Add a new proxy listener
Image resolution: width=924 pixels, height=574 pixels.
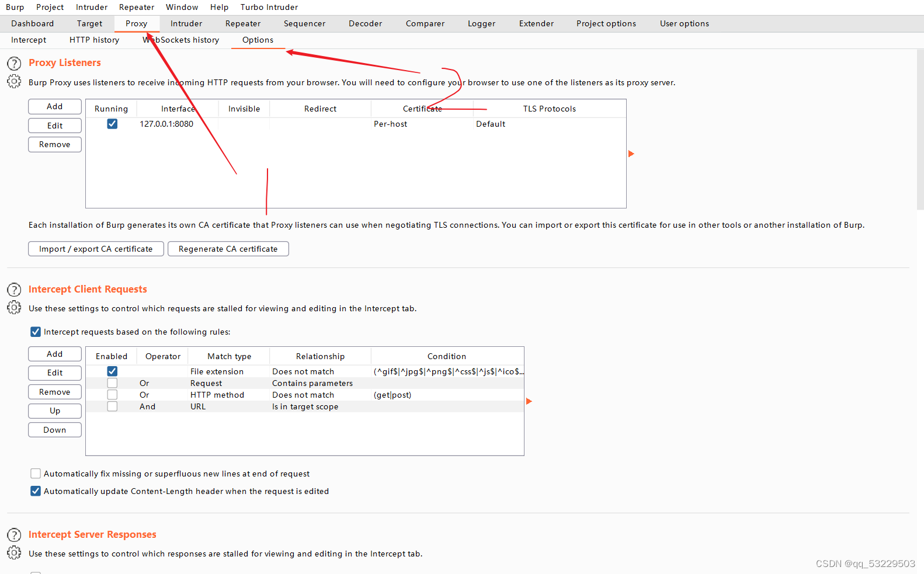tap(55, 106)
